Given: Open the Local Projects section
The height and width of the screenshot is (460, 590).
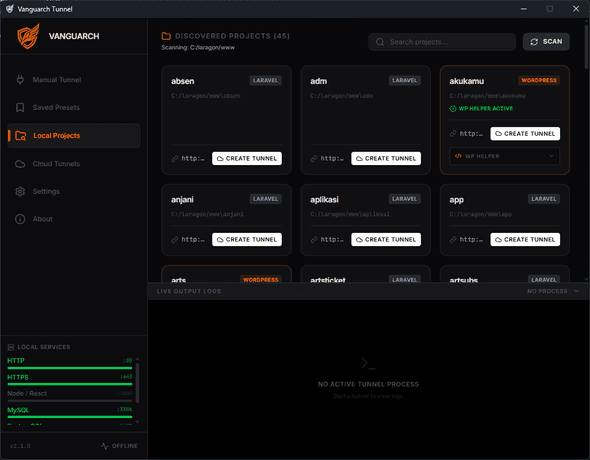Looking at the screenshot, I should click(x=74, y=135).
